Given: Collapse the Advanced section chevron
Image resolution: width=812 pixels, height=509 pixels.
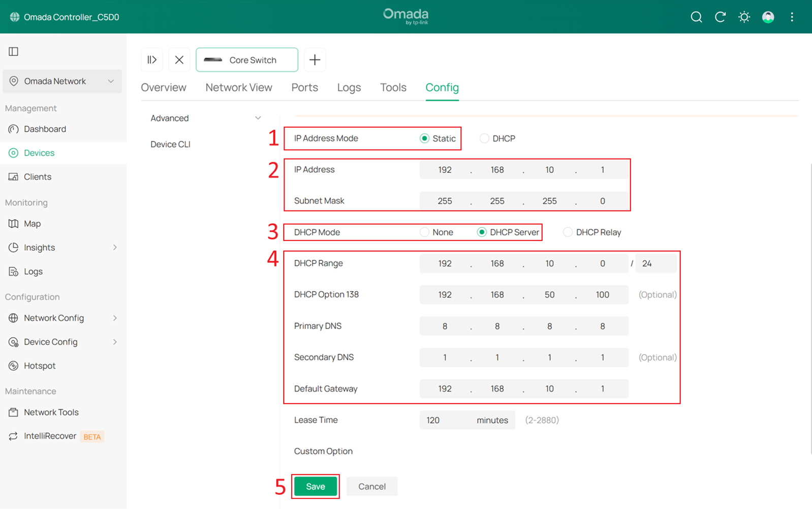Looking at the screenshot, I should pyautogui.click(x=258, y=118).
